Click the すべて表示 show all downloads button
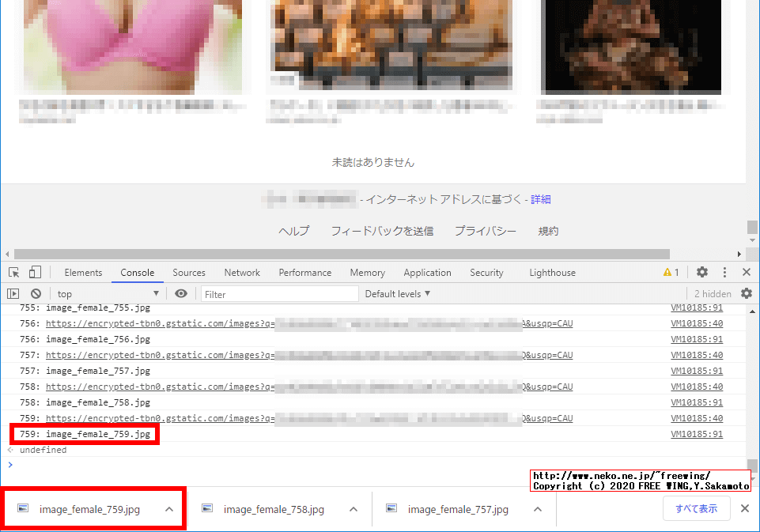The width and height of the screenshot is (760, 532). (x=696, y=508)
